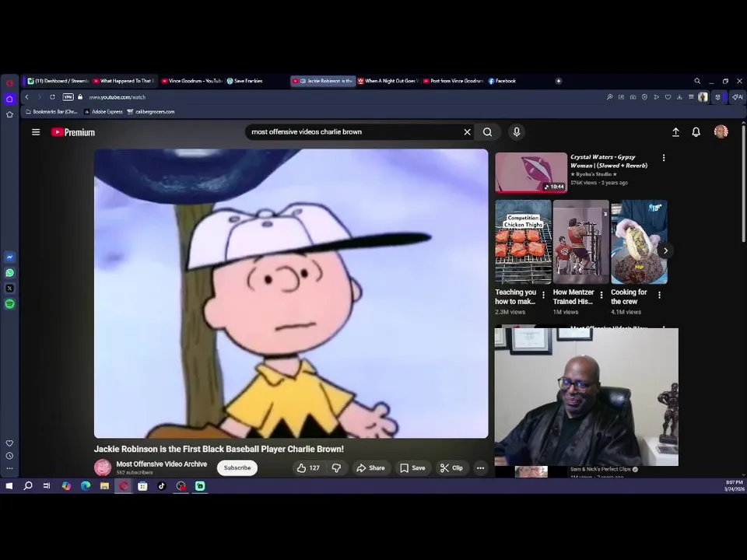The image size is (747, 560).
Task: Open YouTube notifications bell
Action: point(696,132)
